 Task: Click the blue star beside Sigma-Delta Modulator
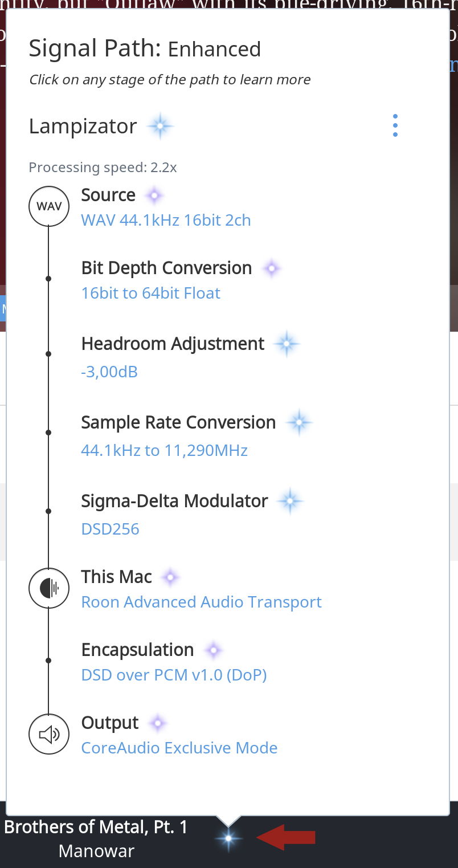[x=290, y=501]
